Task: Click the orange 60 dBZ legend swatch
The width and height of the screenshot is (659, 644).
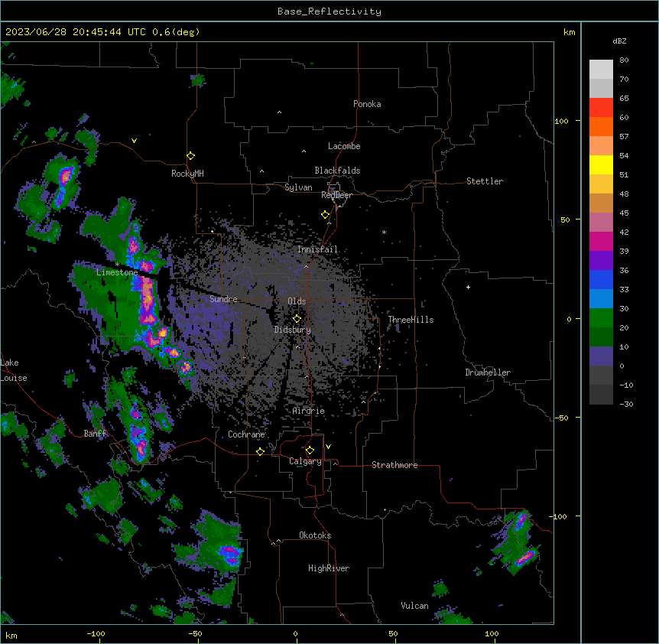Action: [601, 126]
